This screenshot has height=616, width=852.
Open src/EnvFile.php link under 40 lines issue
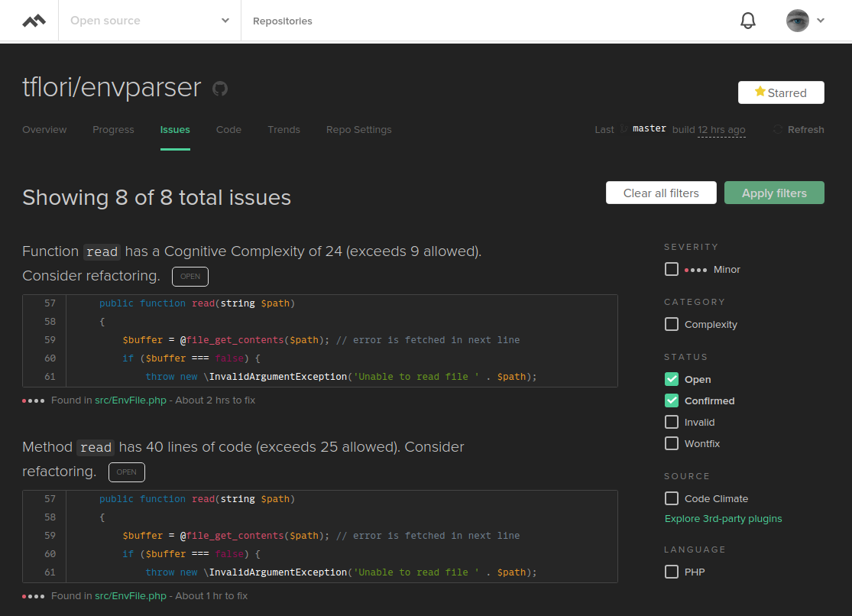[x=131, y=596]
